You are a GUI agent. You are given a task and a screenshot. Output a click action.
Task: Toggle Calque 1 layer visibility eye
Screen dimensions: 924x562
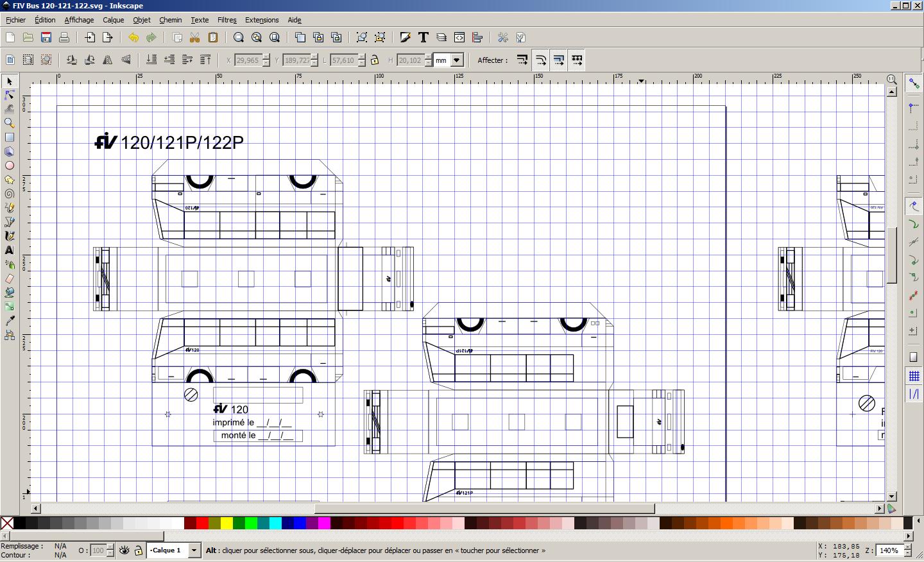click(x=124, y=550)
